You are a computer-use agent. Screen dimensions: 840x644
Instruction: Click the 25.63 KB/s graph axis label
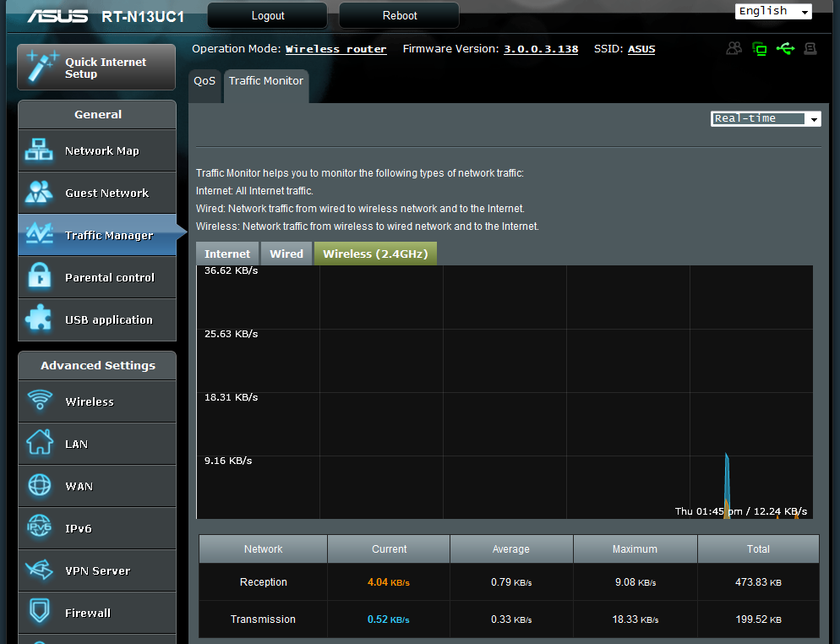231,334
